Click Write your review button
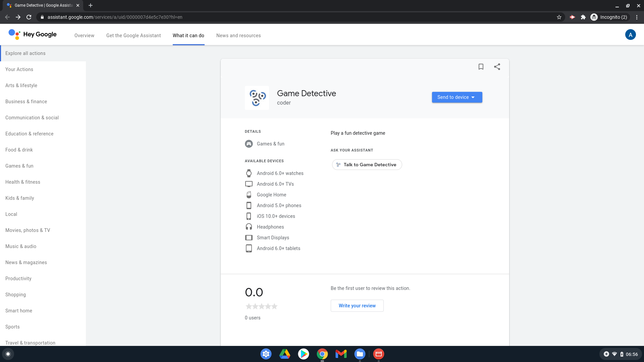The height and width of the screenshot is (362, 644). click(357, 306)
